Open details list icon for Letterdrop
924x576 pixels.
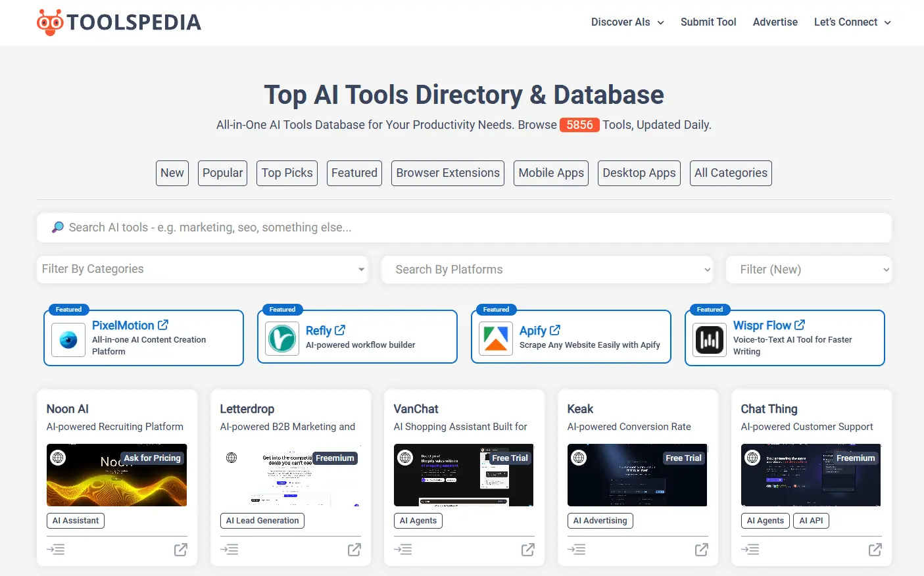tap(230, 550)
